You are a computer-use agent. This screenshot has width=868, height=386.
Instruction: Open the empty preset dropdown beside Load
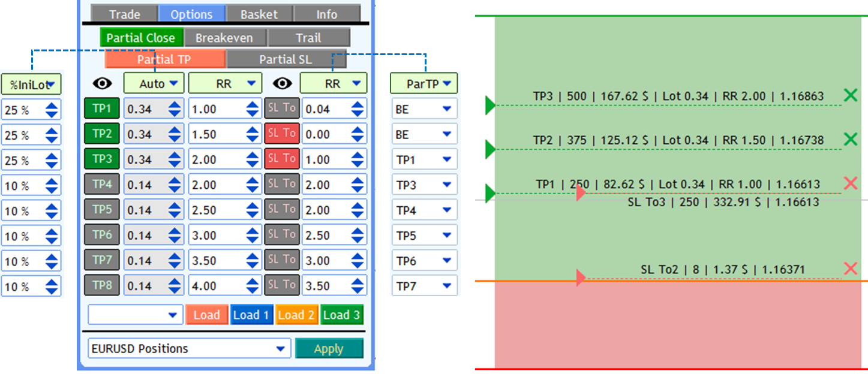pyautogui.click(x=136, y=315)
